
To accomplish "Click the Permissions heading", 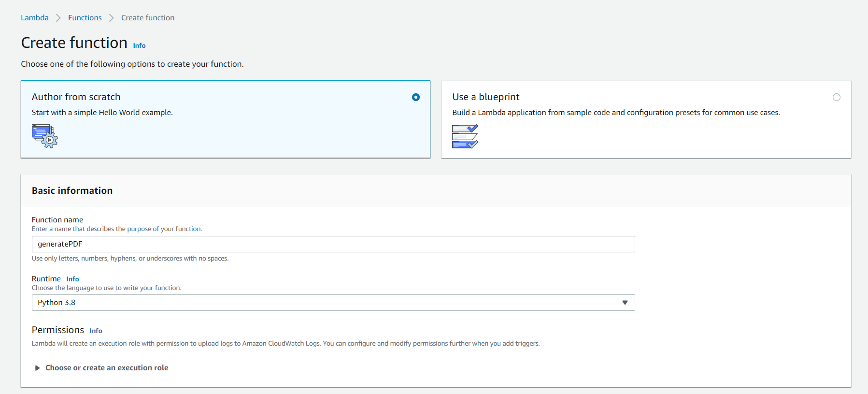I will coord(58,330).
